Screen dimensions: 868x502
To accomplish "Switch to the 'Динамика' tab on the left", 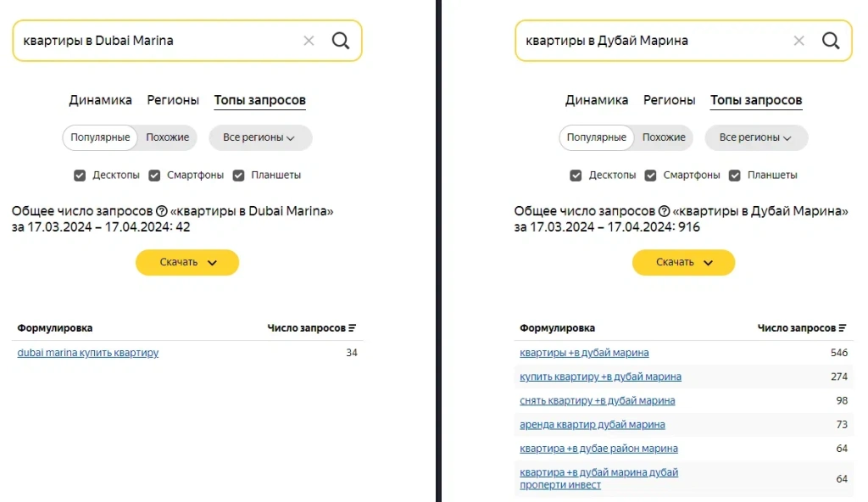I will tap(100, 100).
